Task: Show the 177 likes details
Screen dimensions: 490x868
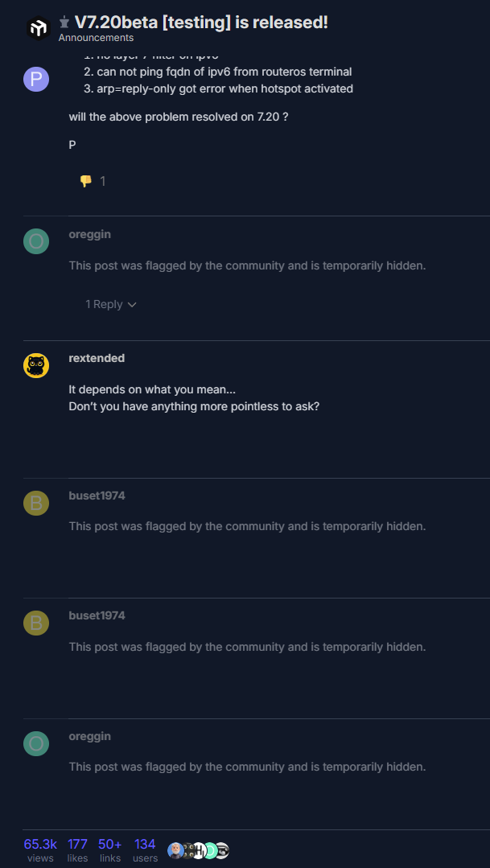Action: coord(77,849)
